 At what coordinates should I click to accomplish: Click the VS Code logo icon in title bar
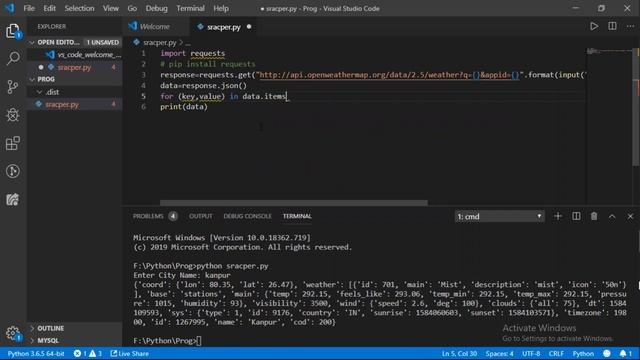9,8
